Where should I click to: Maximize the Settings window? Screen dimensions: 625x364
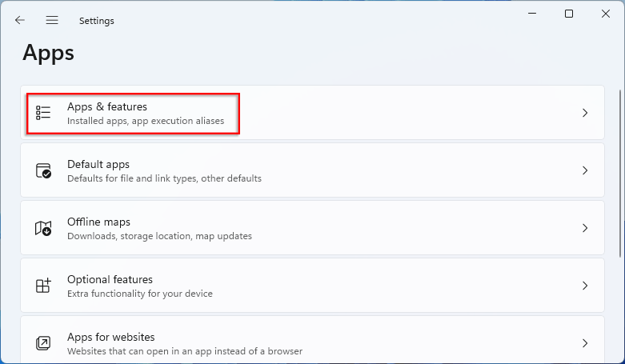click(x=569, y=14)
